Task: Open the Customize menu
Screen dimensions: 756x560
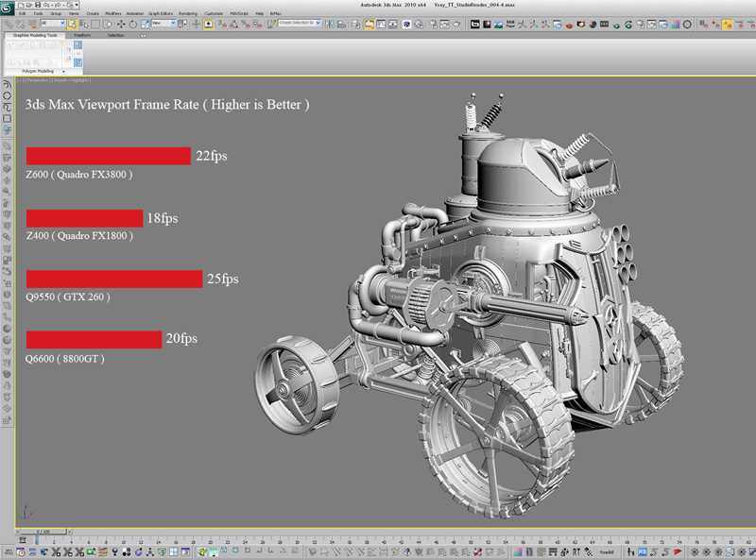Action: click(x=214, y=13)
